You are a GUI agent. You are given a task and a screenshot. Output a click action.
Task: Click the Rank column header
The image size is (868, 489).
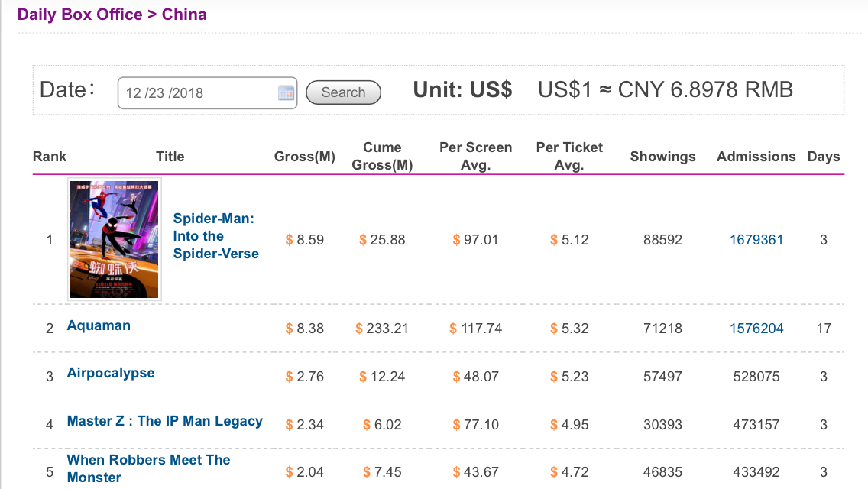(49, 157)
